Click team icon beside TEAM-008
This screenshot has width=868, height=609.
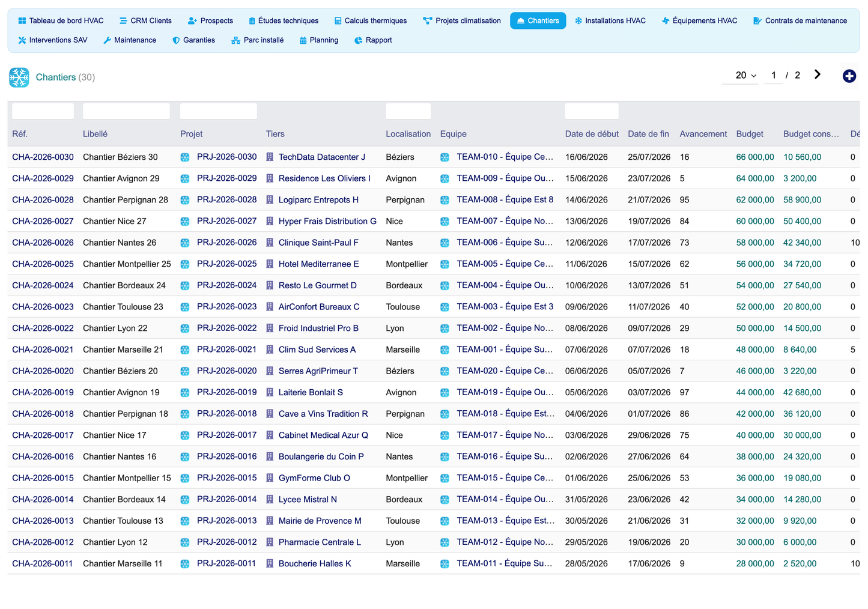pos(445,200)
